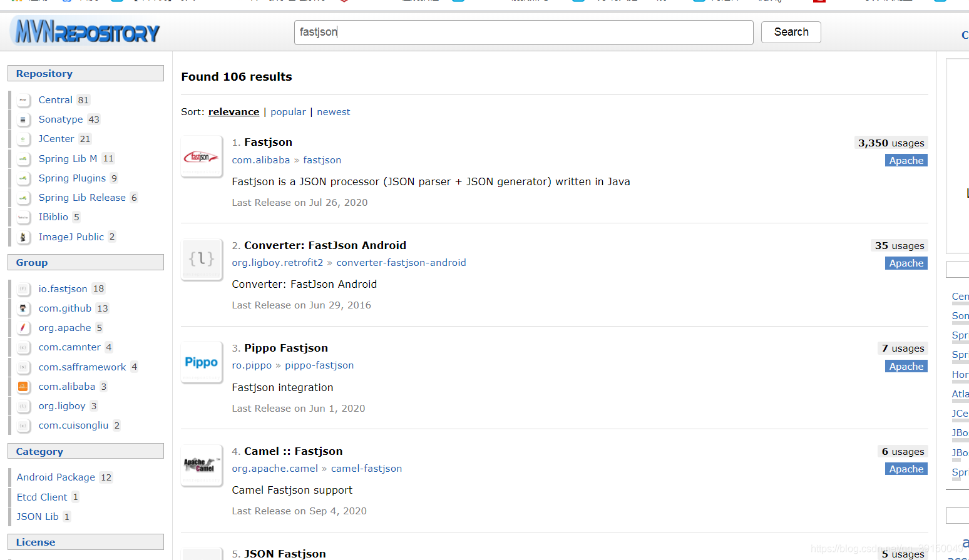Filter by Spring Lib Release link
The image size is (969, 560).
tap(82, 198)
